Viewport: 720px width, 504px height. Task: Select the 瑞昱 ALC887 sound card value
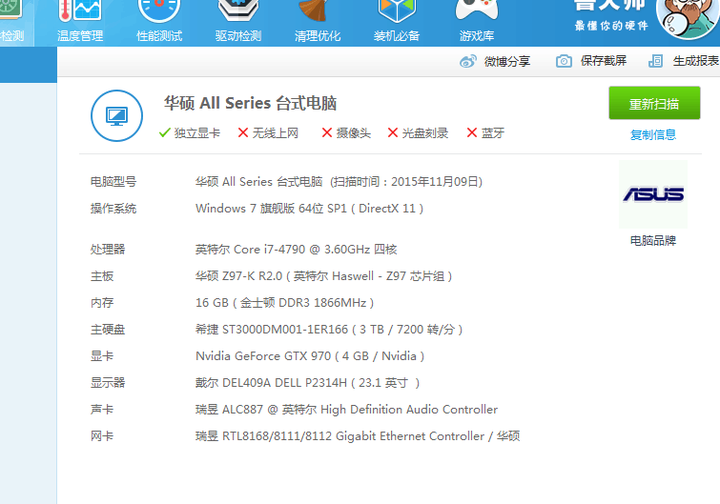(x=347, y=409)
